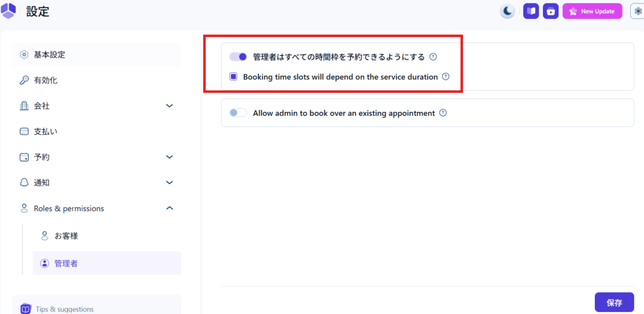
Task: Click the gear icon at top right
Action: pyautogui.click(x=638, y=11)
